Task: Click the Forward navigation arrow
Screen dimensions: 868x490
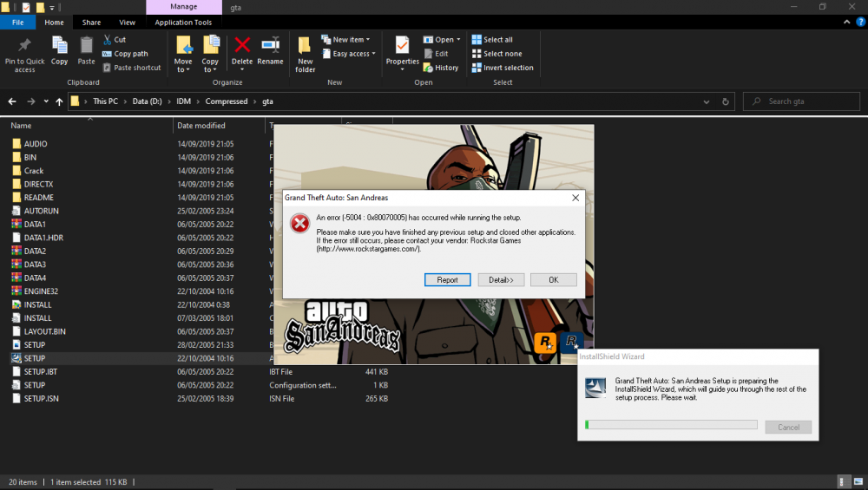Action: 31,101
